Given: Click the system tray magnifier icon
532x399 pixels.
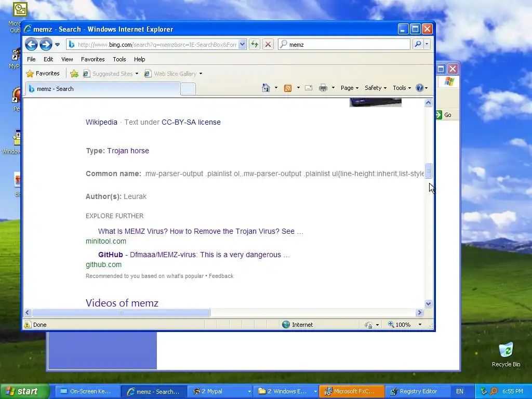Looking at the screenshot, I should [494, 391].
